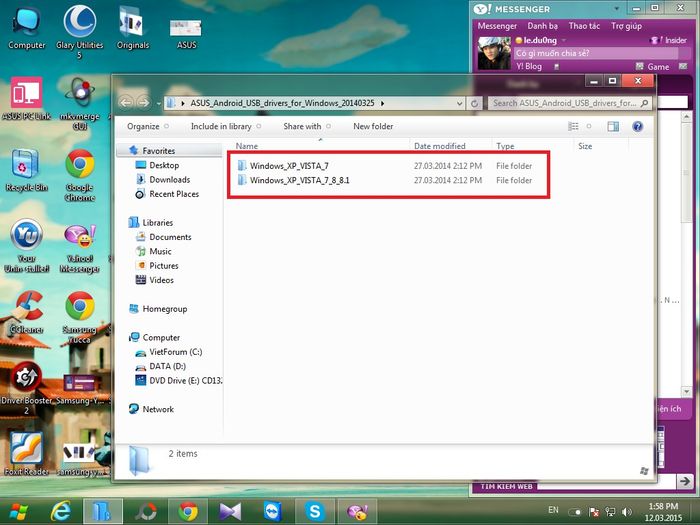700x525 pixels.
Task: Open Windows_XP_VISTA_7 folder
Action: 289,166
